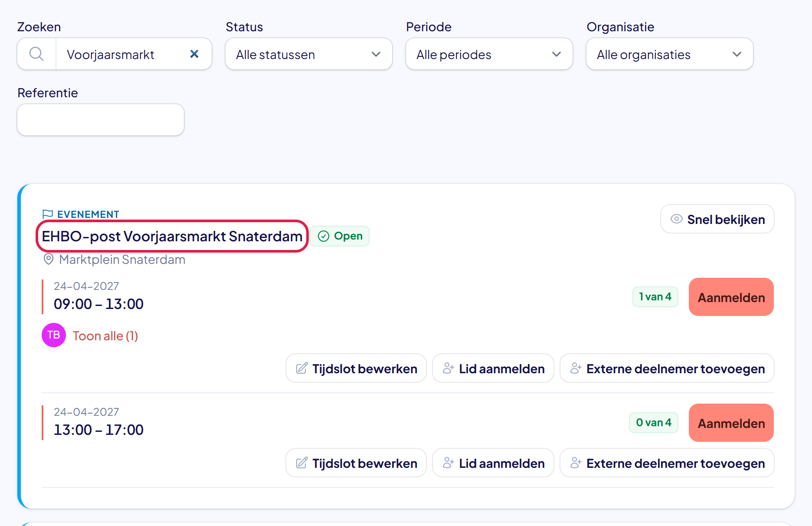Lid aanmelden for 13:00 – 17:00 slot
Image resolution: width=812 pixels, height=526 pixels.
493,463
